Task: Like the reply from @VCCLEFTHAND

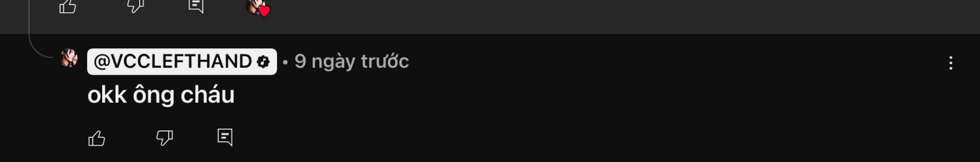Action: click(97, 138)
